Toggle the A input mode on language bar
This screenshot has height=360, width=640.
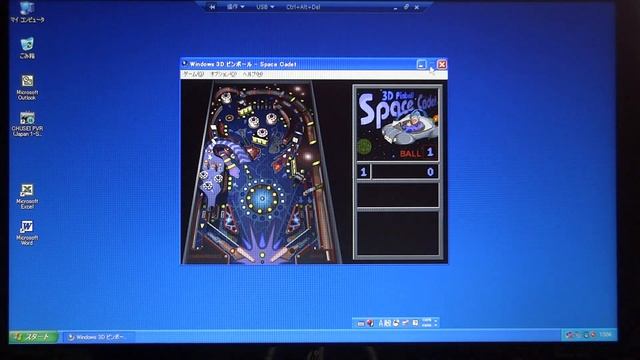coord(380,323)
